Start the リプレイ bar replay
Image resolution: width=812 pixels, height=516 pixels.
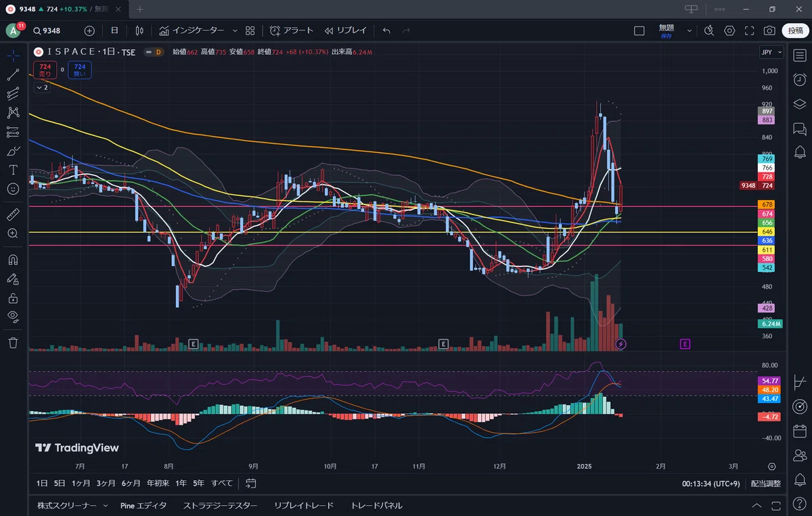click(x=345, y=30)
